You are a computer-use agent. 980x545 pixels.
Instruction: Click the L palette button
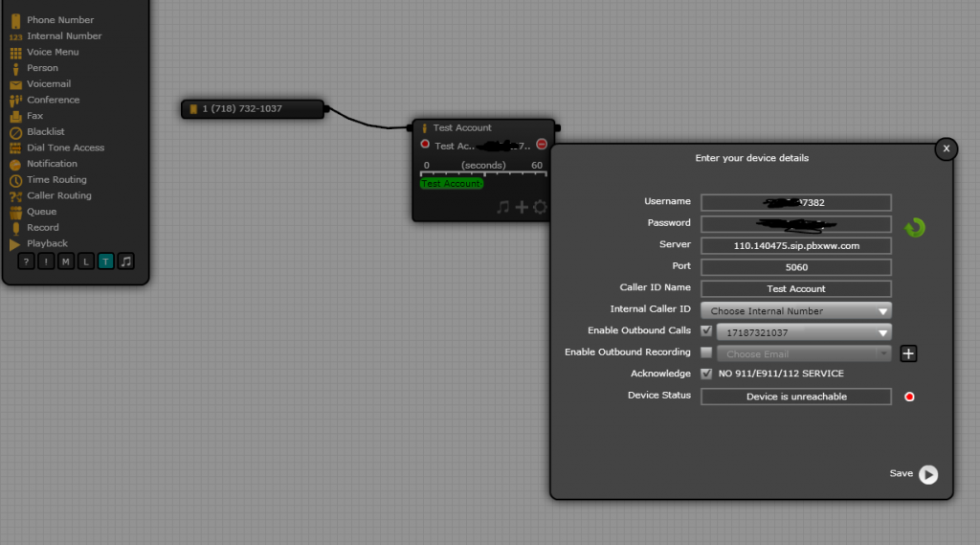85,261
